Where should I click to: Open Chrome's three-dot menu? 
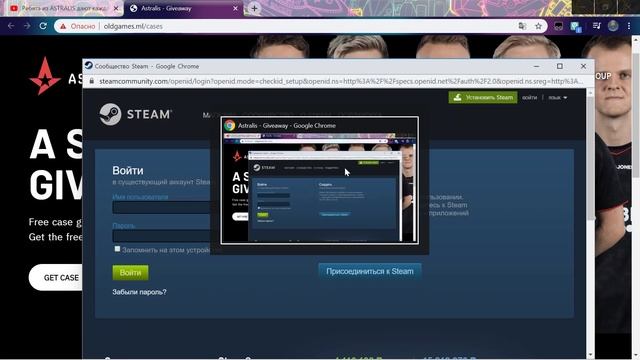pos(629,26)
